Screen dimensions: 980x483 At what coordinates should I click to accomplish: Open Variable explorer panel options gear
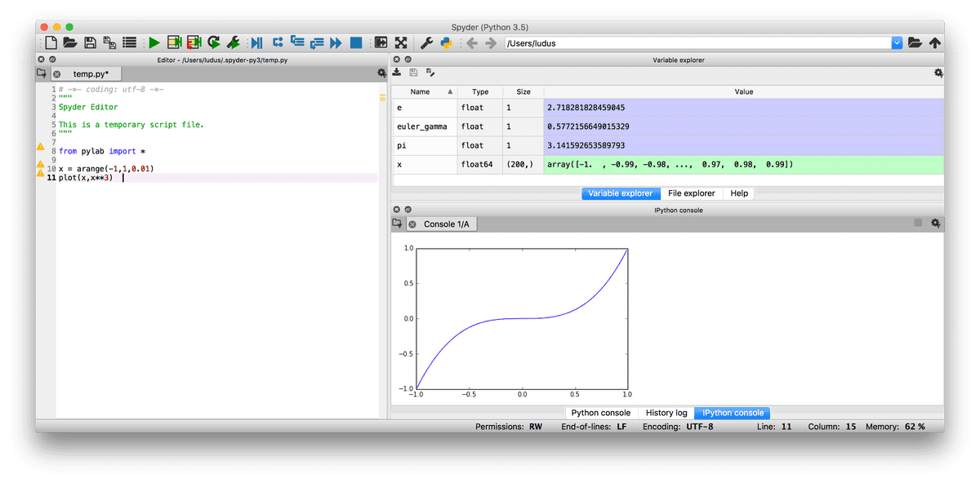pos(937,72)
